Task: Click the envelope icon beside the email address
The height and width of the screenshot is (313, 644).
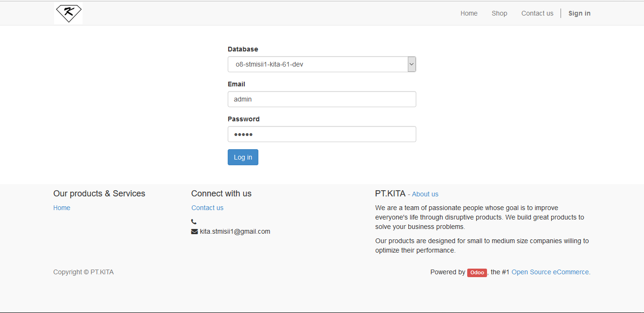Action: click(x=194, y=231)
